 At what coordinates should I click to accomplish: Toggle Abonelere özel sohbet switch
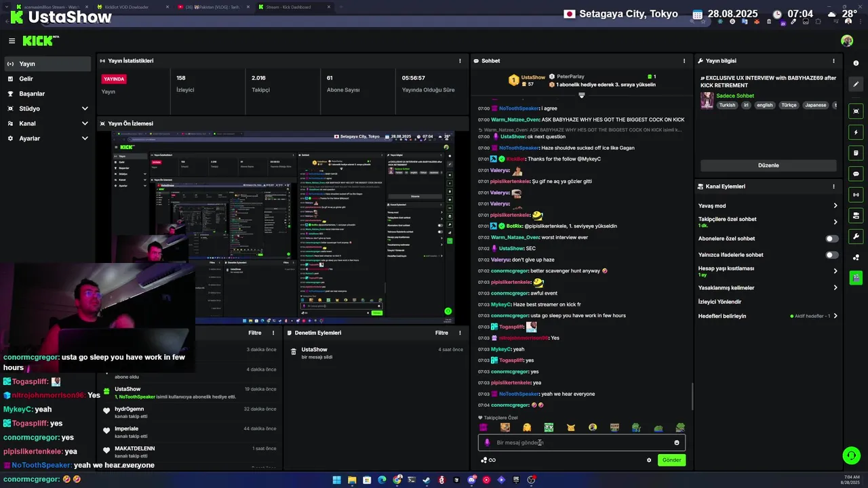point(832,239)
